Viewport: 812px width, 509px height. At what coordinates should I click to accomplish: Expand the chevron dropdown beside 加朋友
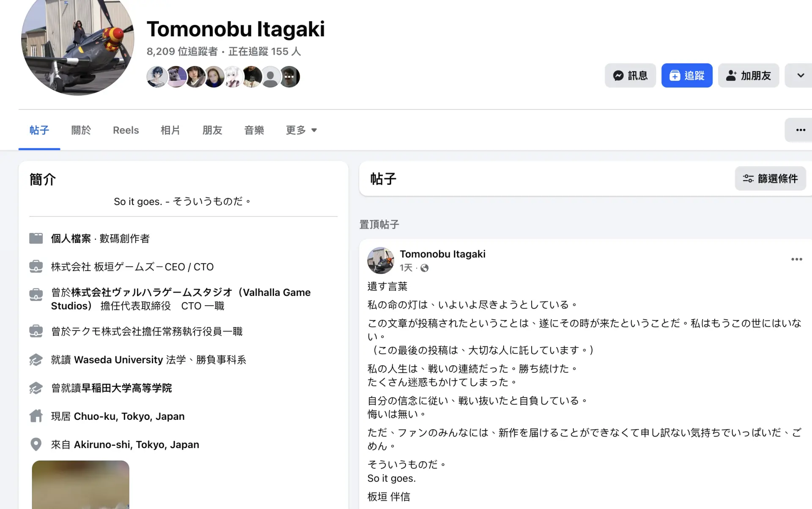(x=800, y=76)
